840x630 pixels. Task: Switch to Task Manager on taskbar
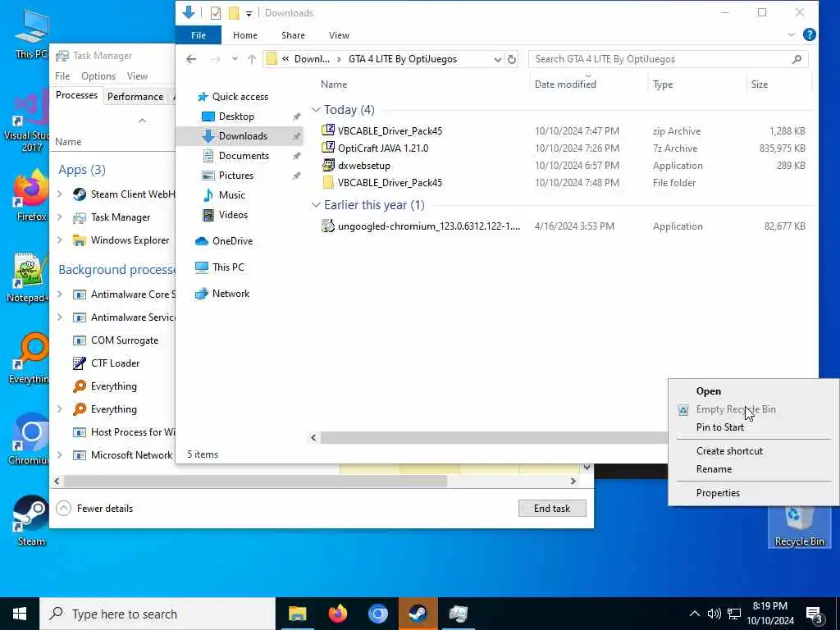[458, 614]
